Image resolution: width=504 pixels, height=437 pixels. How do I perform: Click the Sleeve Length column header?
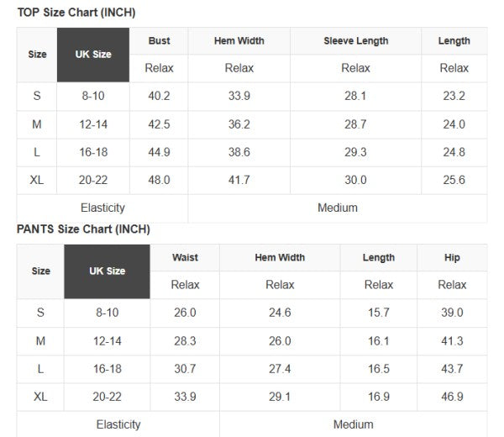[x=355, y=41]
